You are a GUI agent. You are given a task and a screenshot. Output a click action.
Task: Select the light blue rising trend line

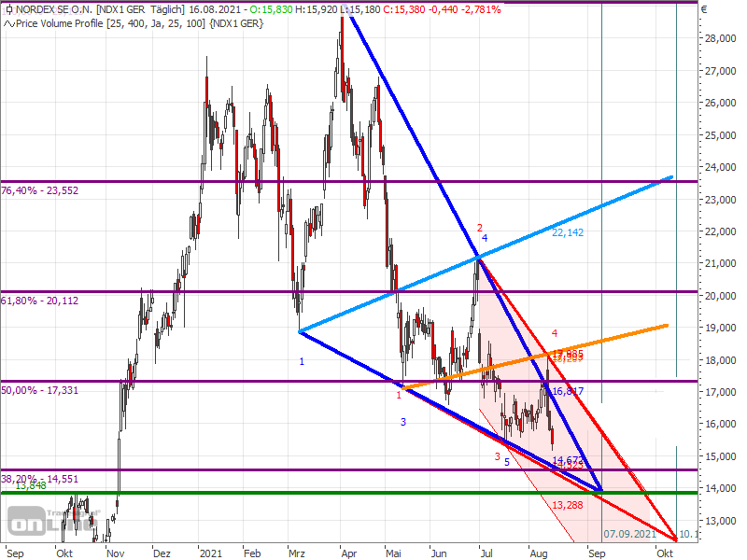[x=486, y=254]
